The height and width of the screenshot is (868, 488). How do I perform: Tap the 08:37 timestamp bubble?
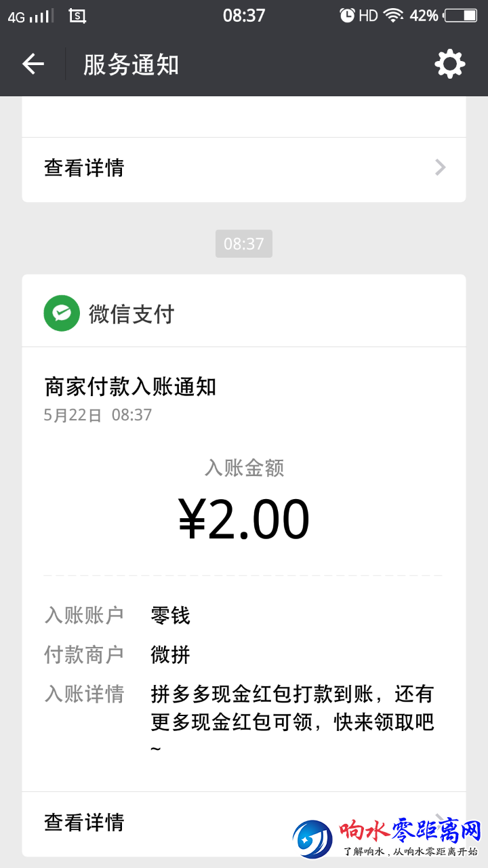pos(244,243)
